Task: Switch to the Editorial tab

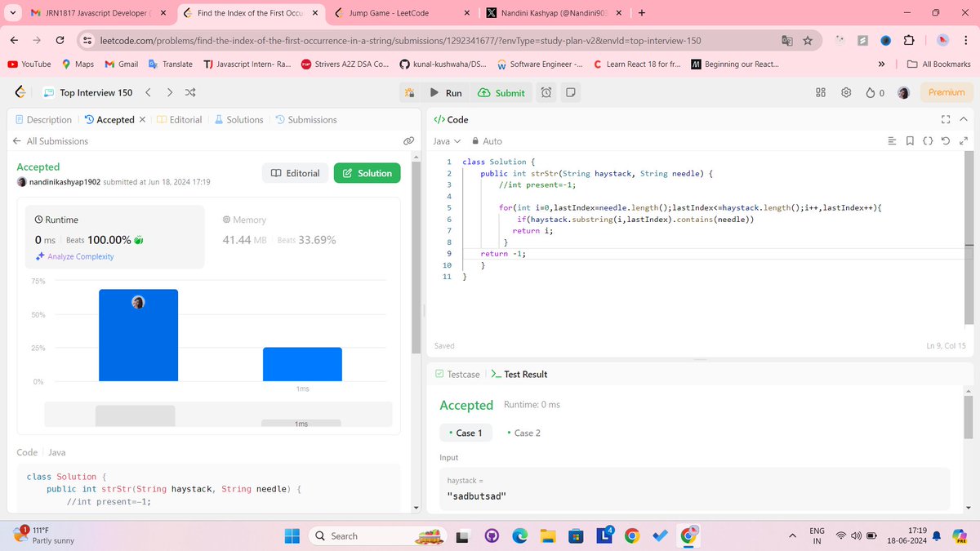Action: [179, 119]
